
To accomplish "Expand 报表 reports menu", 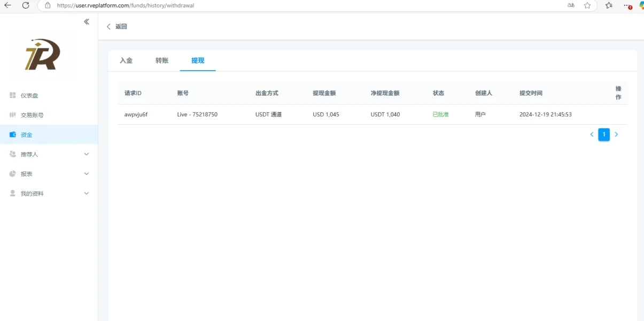I will pyautogui.click(x=49, y=174).
